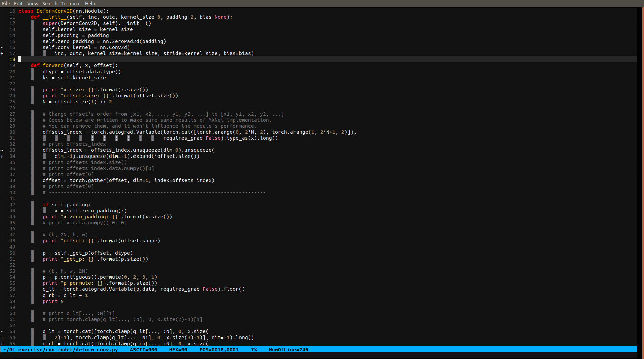Screen dimensions: 644x359
Task: Select the word DeformConv2D on line 10
Action: click(x=55, y=11)
